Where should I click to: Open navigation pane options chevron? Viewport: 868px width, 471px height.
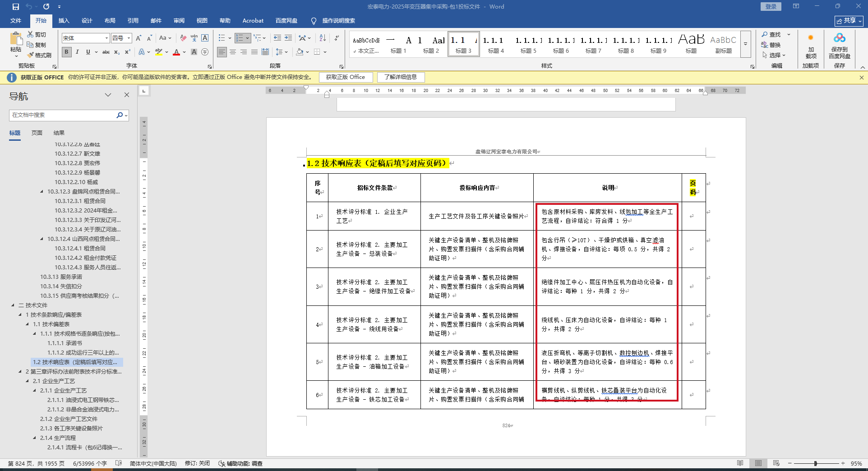(x=108, y=95)
